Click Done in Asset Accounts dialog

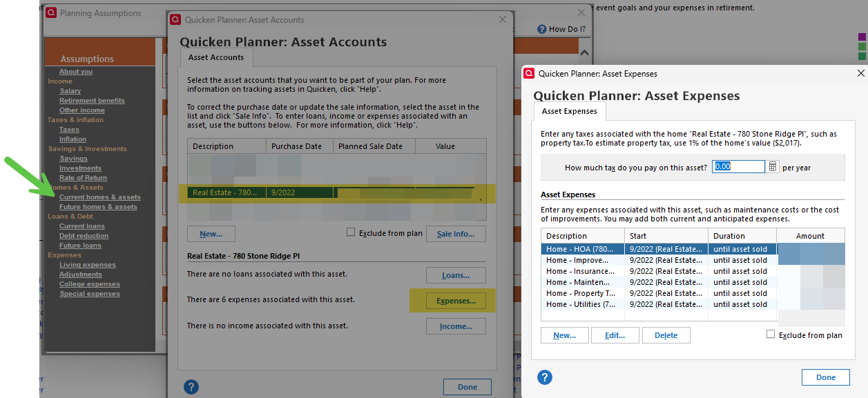tap(467, 387)
